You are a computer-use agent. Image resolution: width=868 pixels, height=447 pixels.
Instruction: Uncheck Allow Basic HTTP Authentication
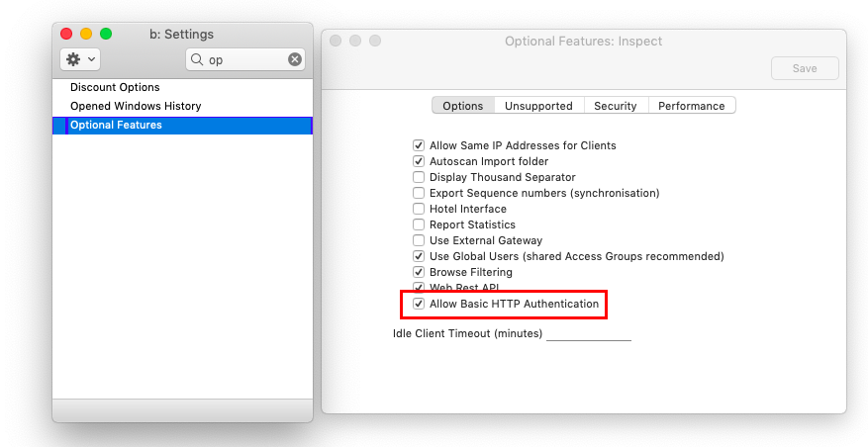(420, 304)
